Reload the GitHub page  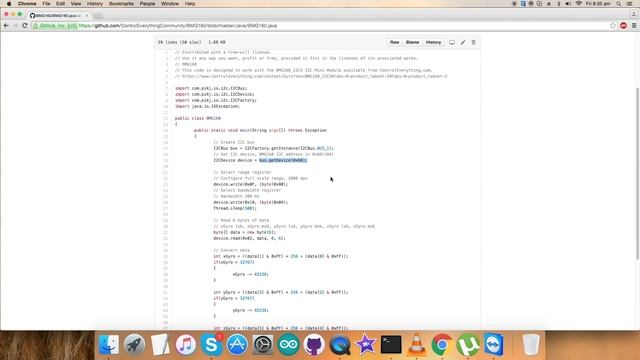click(x=25, y=26)
